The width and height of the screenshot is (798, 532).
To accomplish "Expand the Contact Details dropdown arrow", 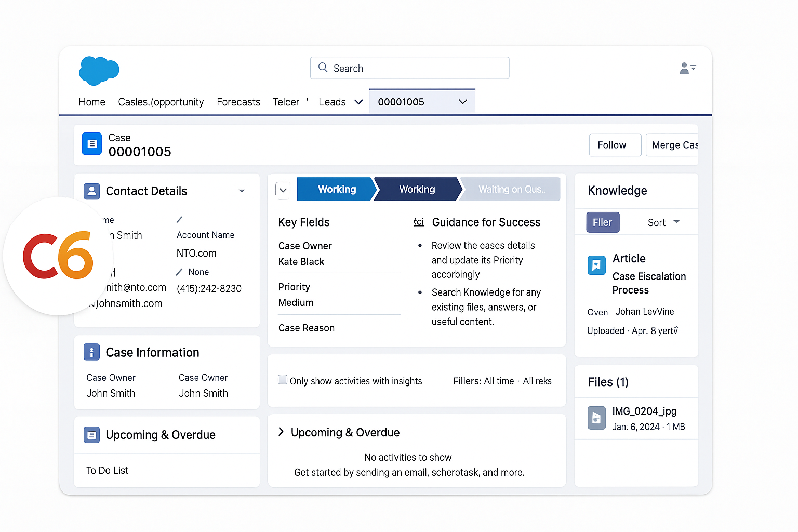I will click(x=242, y=191).
